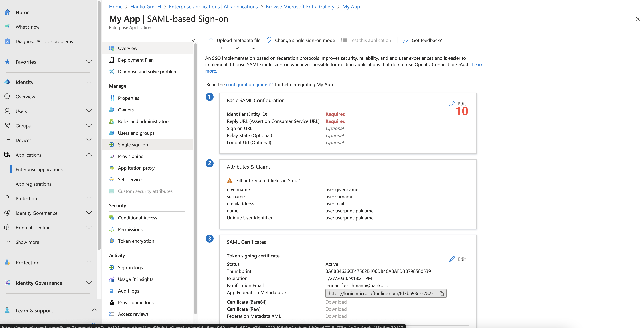Open Properties in the Manage menu
Viewport: 644px width, 328px height.
(x=129, y=98)
